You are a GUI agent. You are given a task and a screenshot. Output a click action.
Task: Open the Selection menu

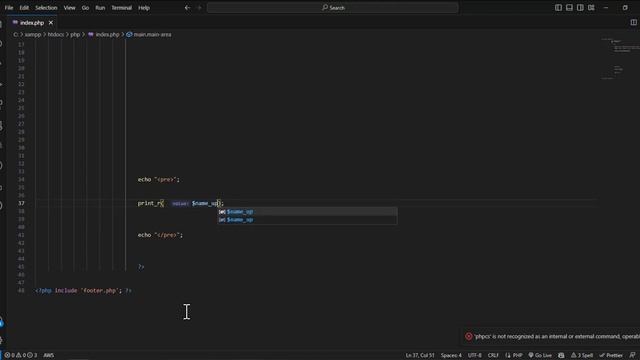[x=46, y=8]
